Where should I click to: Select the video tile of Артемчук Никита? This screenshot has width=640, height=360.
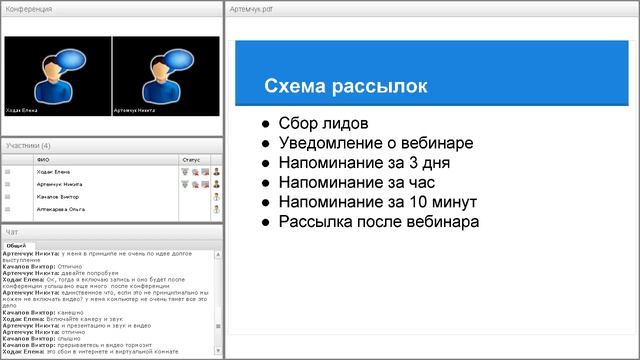point(166,76)
